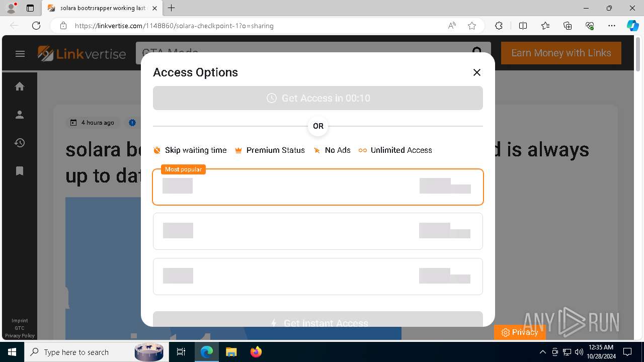
Task: Open the bookmarks sidebar icon
Action: (x=20, y=171)
